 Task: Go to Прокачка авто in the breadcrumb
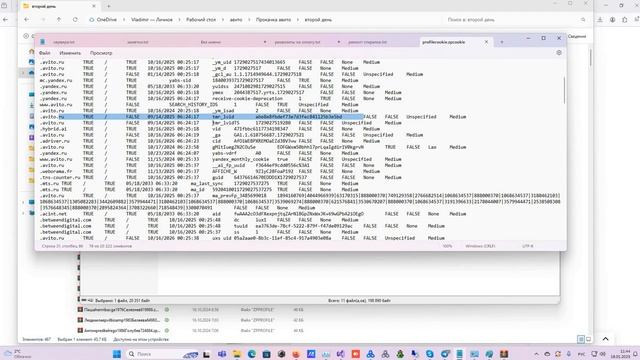coord(273,20)
